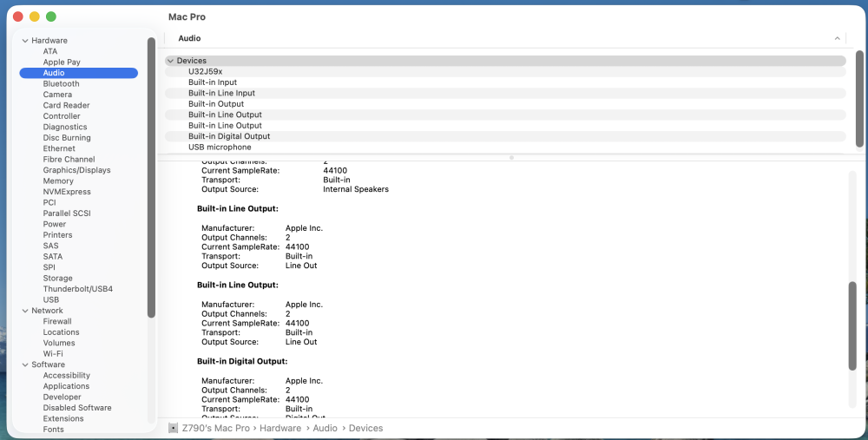Image resolution: width=868 pixels, height=440 pixels.
Task: Select the highlighted Audio sidebar item
Action: coord(79,73)
